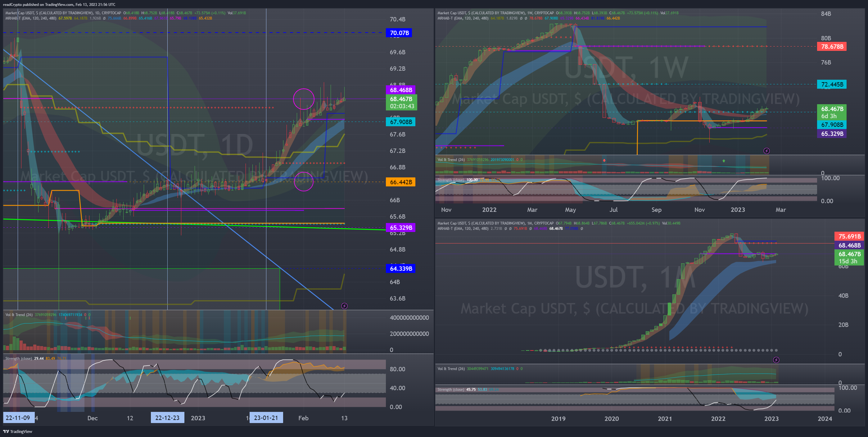Click the lightning icon on the 1M chart
868x437 pixels.
tap(776, 360)
